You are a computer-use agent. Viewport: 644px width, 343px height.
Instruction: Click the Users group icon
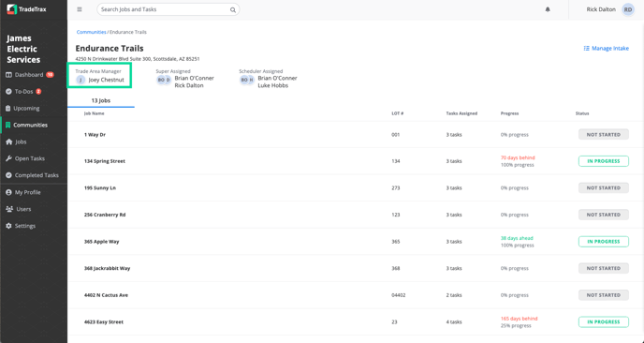click(9, 209)
